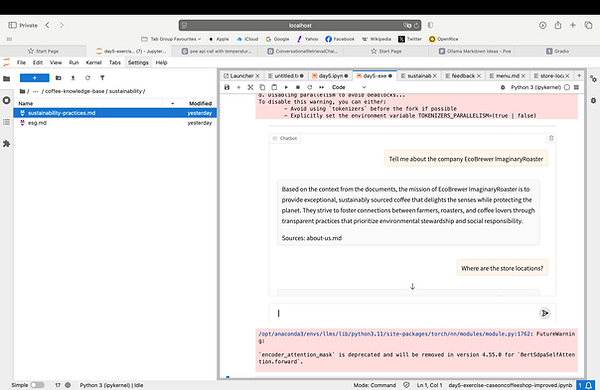Open the File menu

[x=21, y=62]
